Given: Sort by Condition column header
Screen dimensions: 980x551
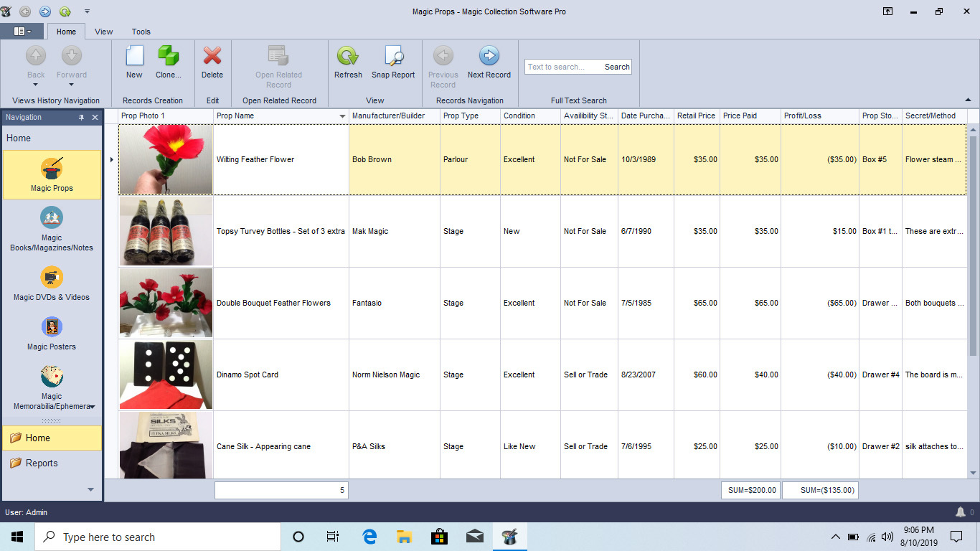Looking at the screenshot, I should click(x=530, y=116).
